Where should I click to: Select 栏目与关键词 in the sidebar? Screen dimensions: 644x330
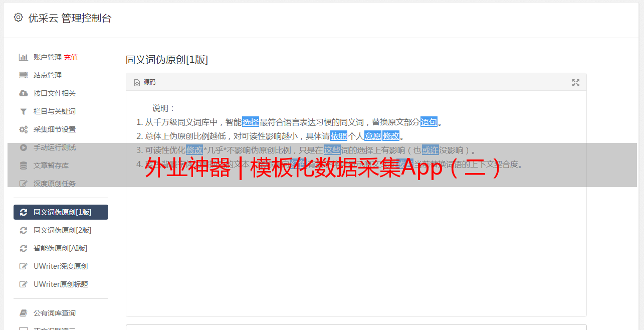click(x=55, y=111)
